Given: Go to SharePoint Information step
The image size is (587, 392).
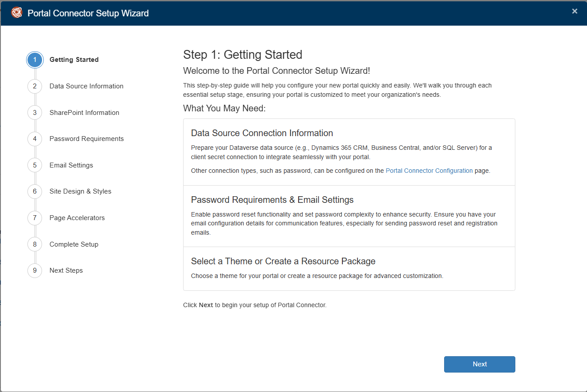Looking at the screenshot, I should pyautogui.click(x=84, y=113).
